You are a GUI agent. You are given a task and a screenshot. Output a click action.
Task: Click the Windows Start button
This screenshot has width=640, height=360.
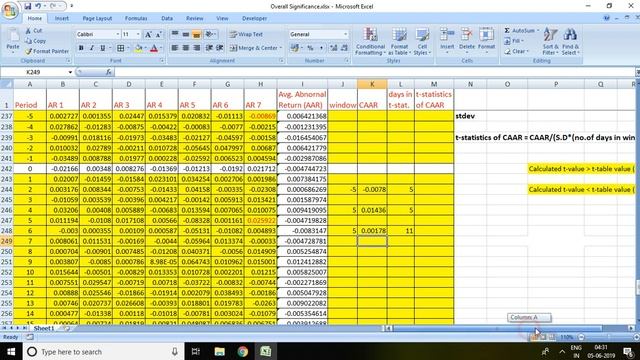[x=11, y=351]
